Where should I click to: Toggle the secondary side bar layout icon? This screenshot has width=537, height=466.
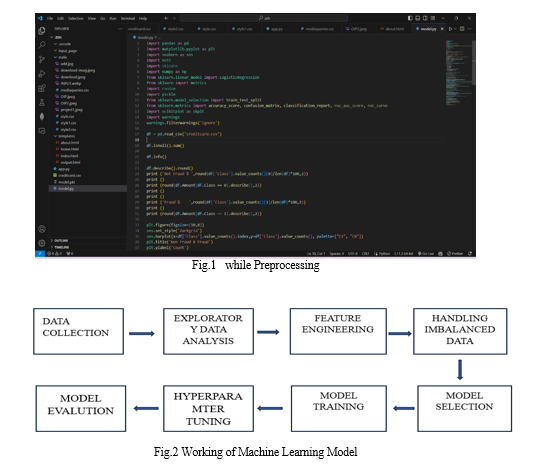point(425,18)
